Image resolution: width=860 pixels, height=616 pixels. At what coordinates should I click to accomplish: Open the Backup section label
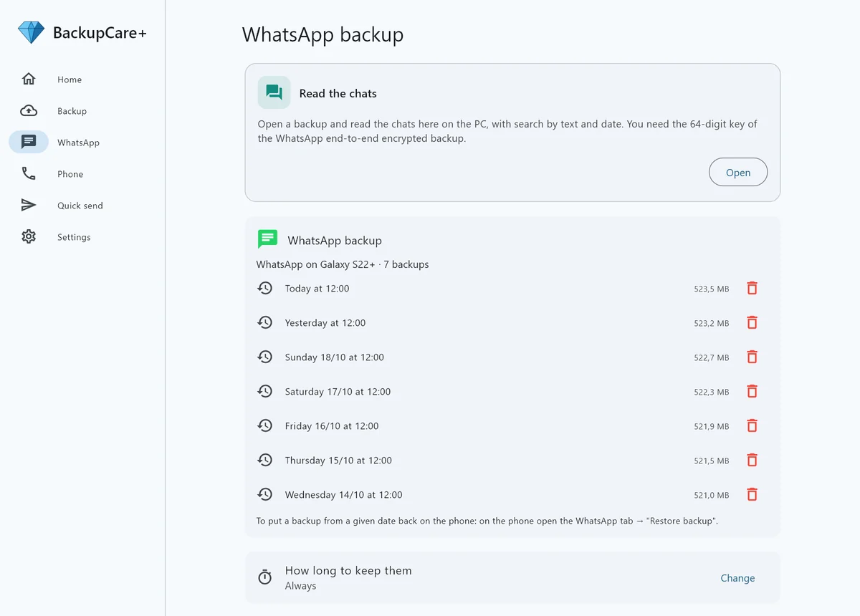coord(72,111)
